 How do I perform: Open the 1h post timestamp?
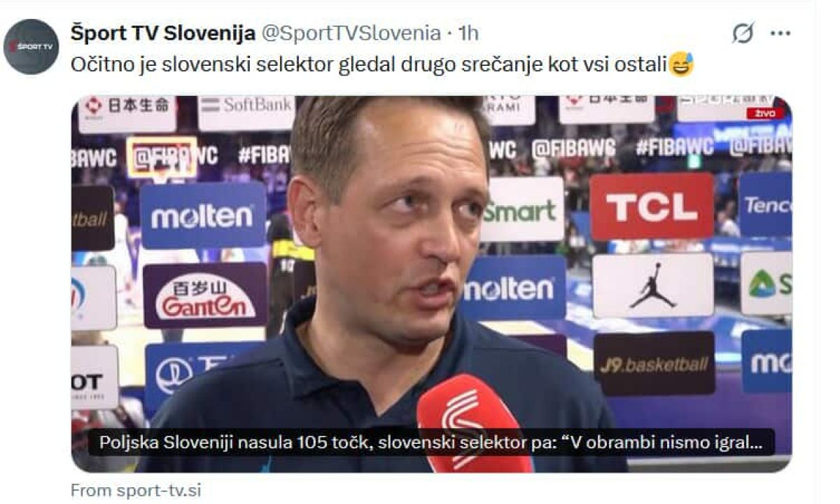pos(468,32)
